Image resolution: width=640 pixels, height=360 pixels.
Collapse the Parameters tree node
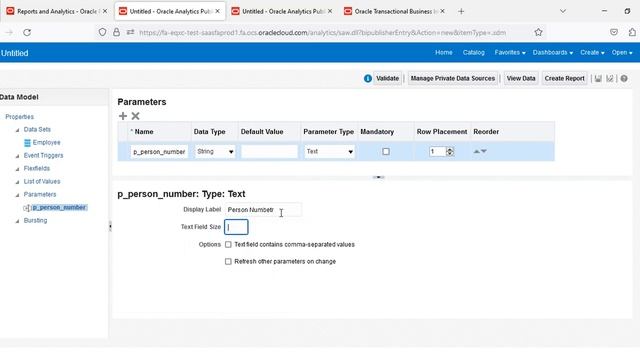point(18,195)
